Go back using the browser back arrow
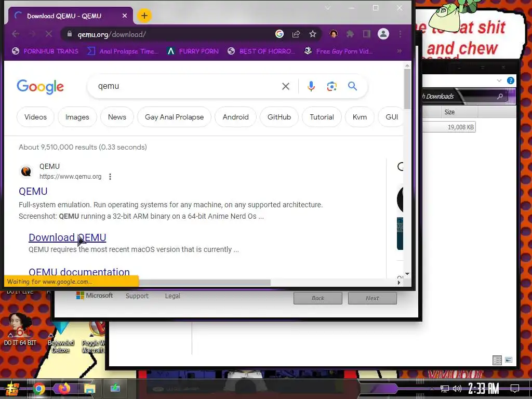532x399 pixels. (16, 34)
